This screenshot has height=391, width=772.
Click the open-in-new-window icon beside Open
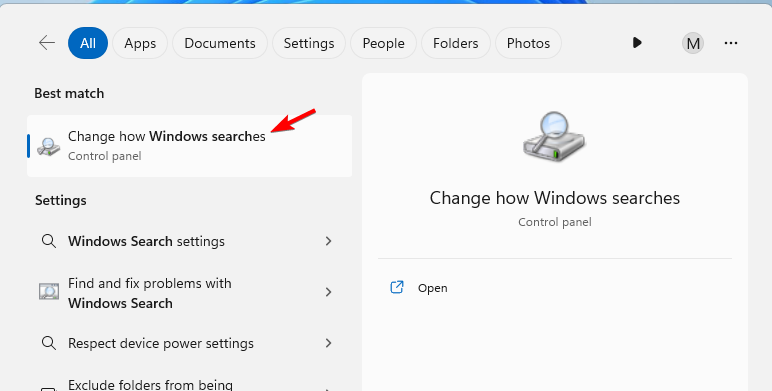[x=397, y=287]
